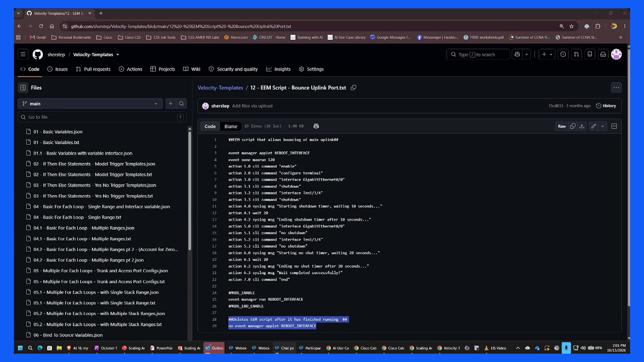Open Outlook from the taskbar
This screenshot has height=362, width=644.
(214, 348)
